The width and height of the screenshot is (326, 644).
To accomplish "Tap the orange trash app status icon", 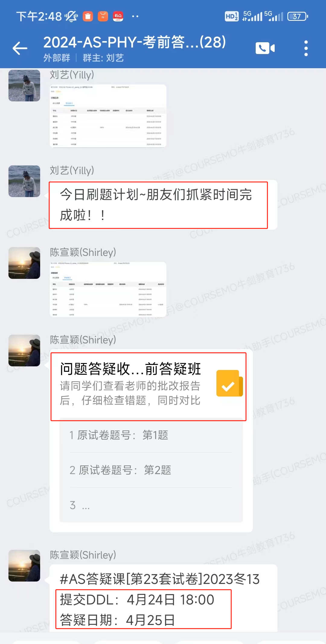I will (88, 16).
